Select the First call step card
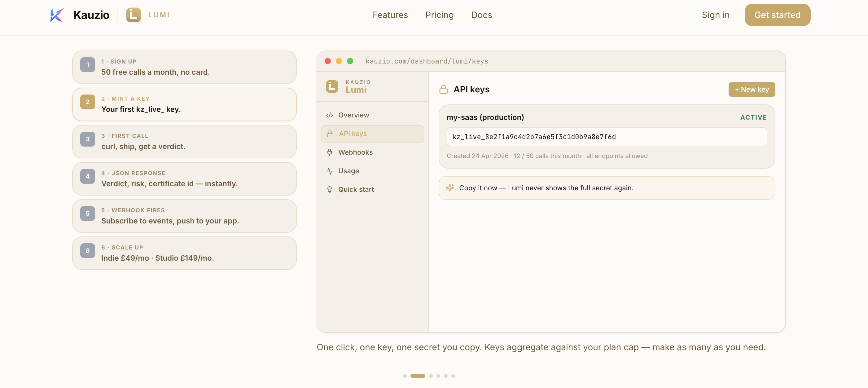Image resolution: width=868 pixels, height=388 pixels. [184, 142]
